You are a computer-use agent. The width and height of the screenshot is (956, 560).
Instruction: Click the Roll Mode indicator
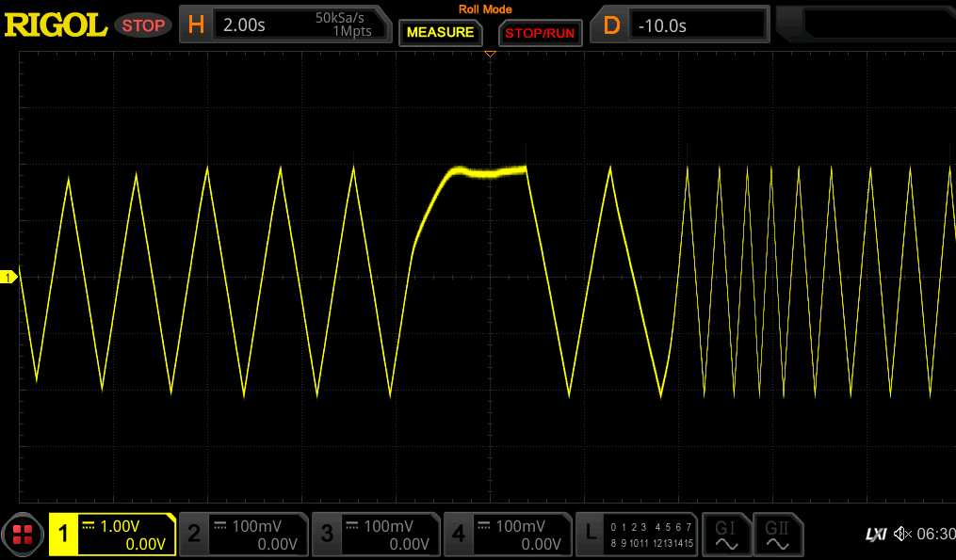tap(485, 8)
